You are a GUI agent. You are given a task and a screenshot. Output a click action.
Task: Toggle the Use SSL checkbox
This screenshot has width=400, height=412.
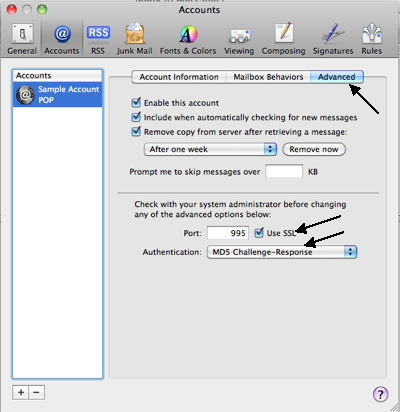[x=259, y=233]
